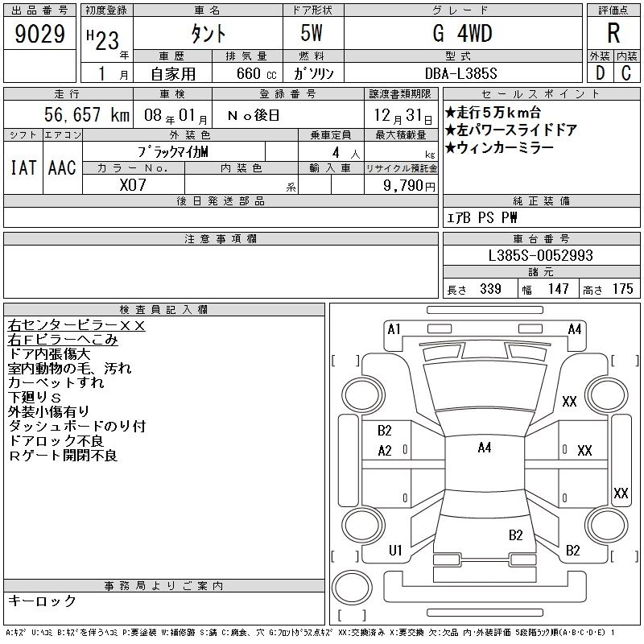Screen dimensions: 644x644
Task: Select note 外装小傷有り
Action: 48,411
